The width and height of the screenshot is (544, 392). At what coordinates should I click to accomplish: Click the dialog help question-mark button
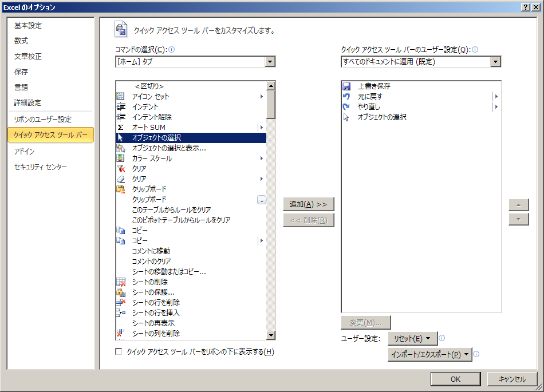point(526,7)
